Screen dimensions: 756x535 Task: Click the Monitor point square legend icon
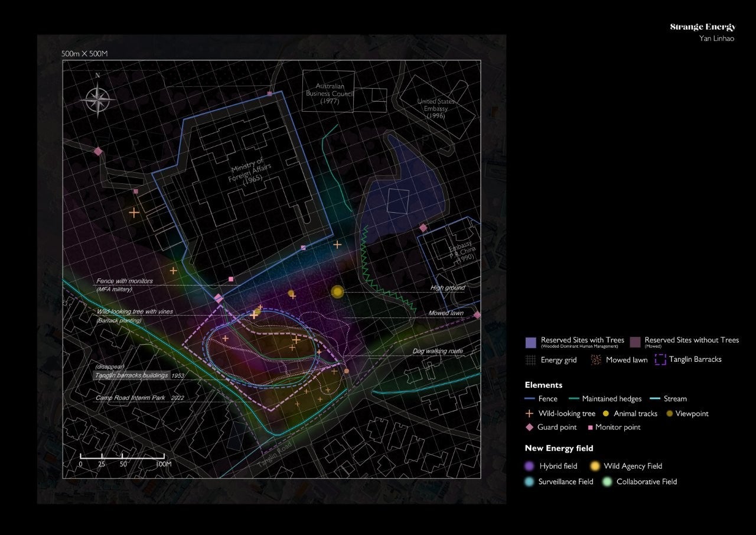point(589,427)
